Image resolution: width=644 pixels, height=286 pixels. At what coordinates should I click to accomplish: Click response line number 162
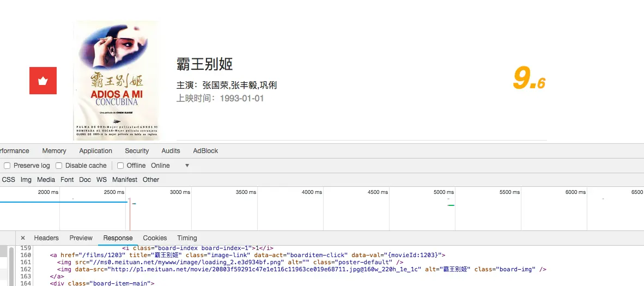[x=26, y=270]
